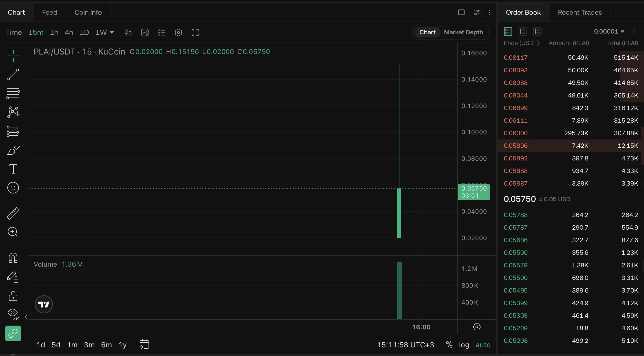Select the brush drawing tool
The image size is (644, 356).
click(13, 150)
